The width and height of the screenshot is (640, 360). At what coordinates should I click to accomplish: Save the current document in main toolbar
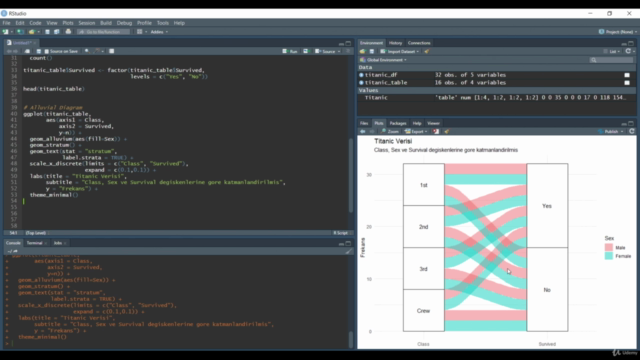[x=47, y=32]
